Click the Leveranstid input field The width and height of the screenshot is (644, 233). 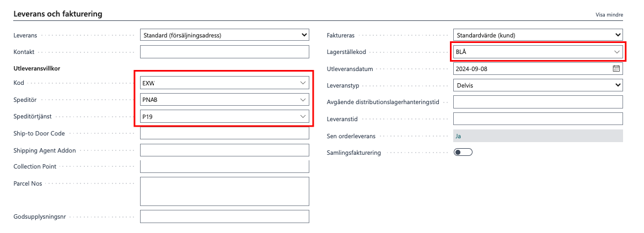(538, 119)
